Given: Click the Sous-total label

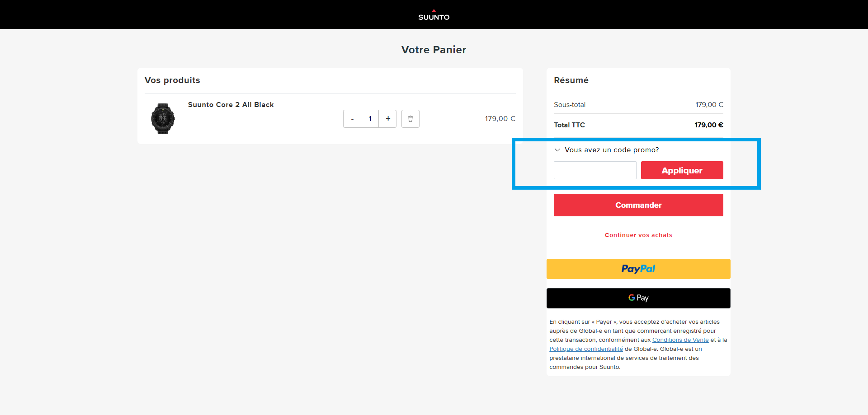Looking at the screenshot, I should click(x=570, y=105).
